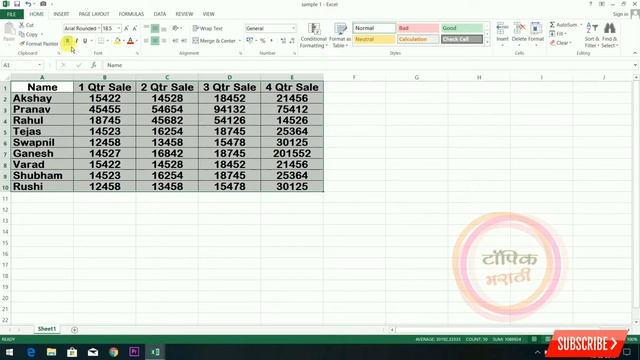Click Merge & Center
This screenshot has width=640, height=360.
coord(214,41)
